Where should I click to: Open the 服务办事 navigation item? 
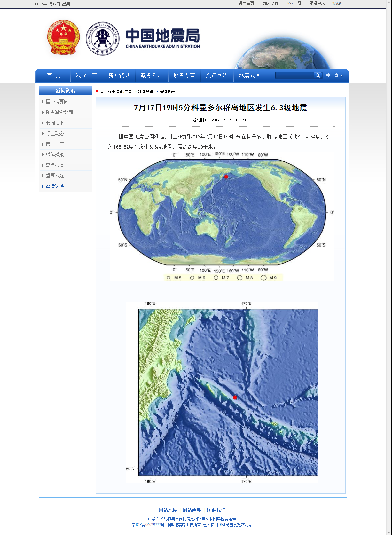click(x=184, y=75)
